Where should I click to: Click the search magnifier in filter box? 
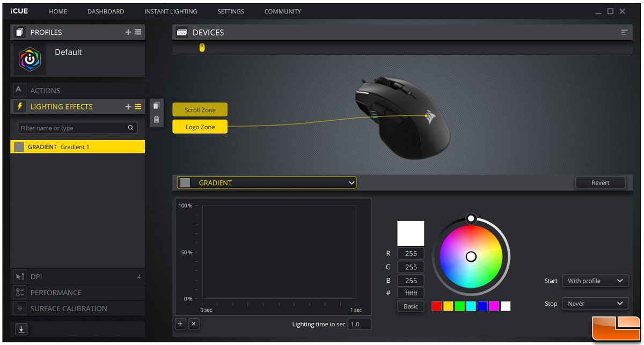point(130,128)
